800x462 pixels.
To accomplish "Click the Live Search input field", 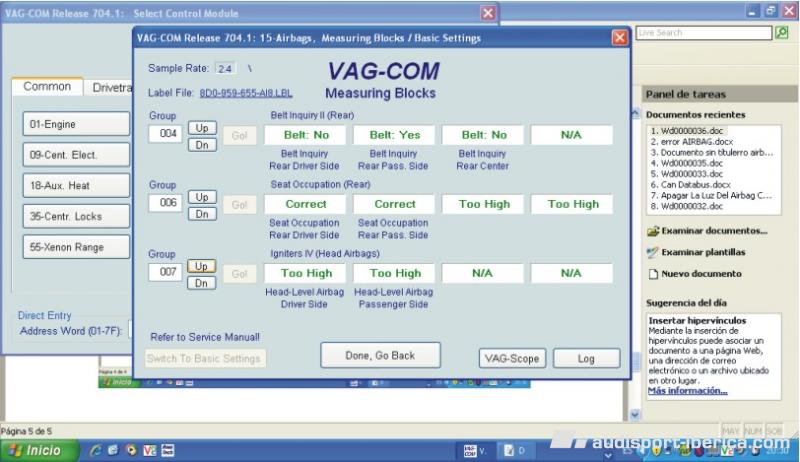I will (x=704, y=33).
